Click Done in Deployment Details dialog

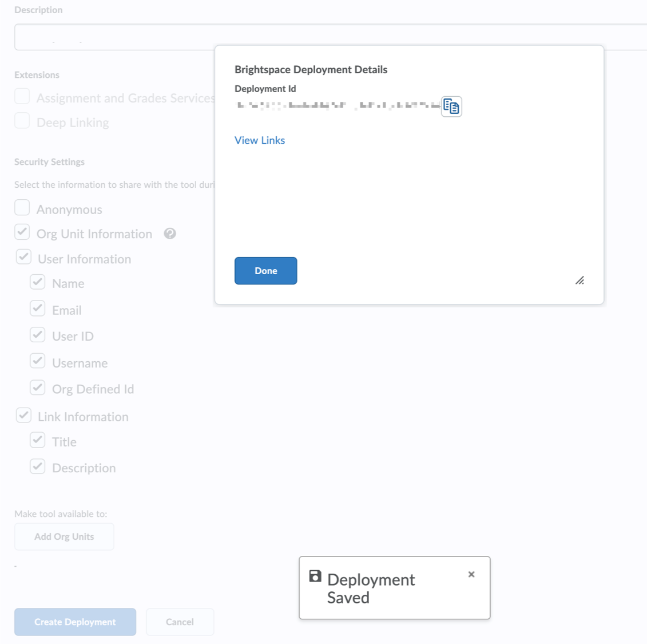tap(266, 271)
